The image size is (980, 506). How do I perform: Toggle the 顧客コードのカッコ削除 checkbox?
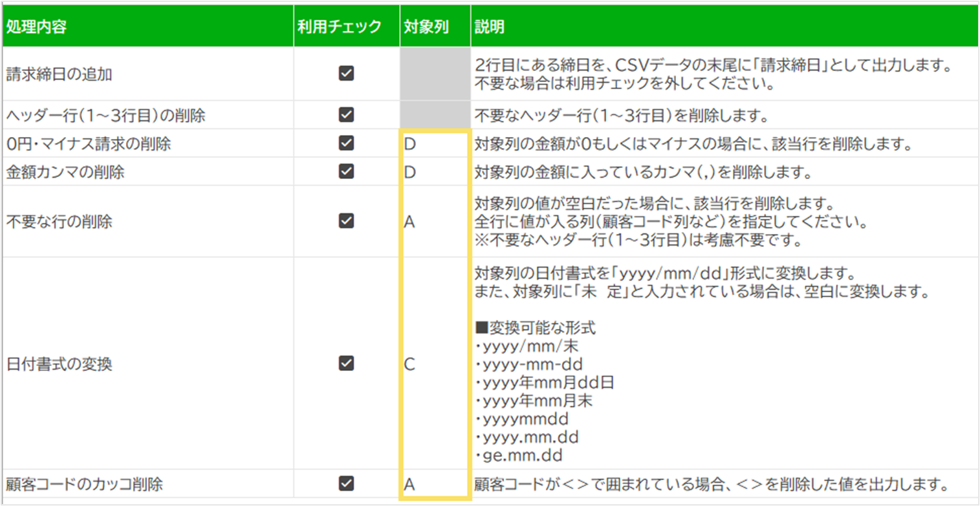coord(346,483)
